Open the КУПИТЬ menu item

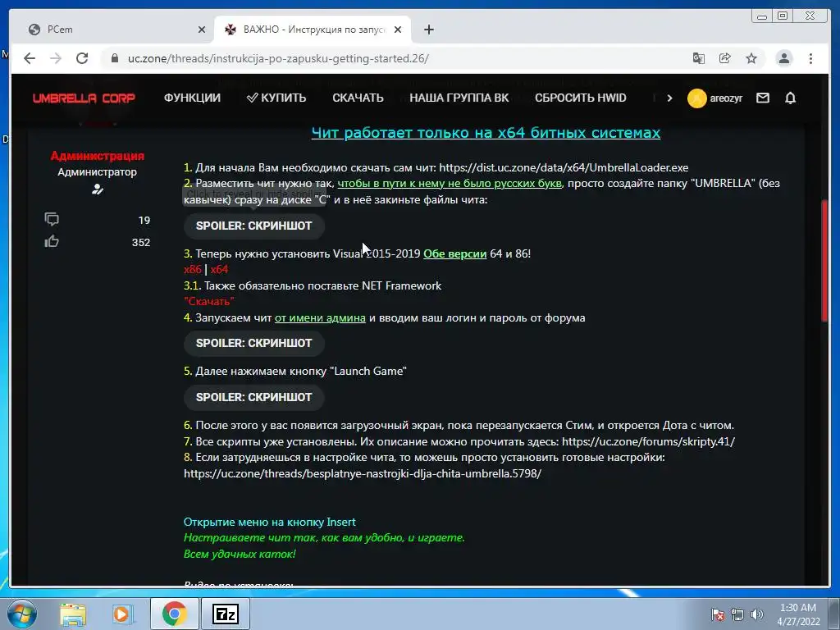[276, 98]
